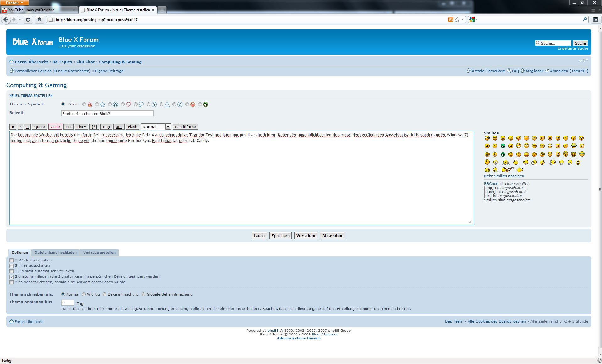Open the Firefox application menu
The height and width of the screenshot is (364, 602).
(14, 3)
